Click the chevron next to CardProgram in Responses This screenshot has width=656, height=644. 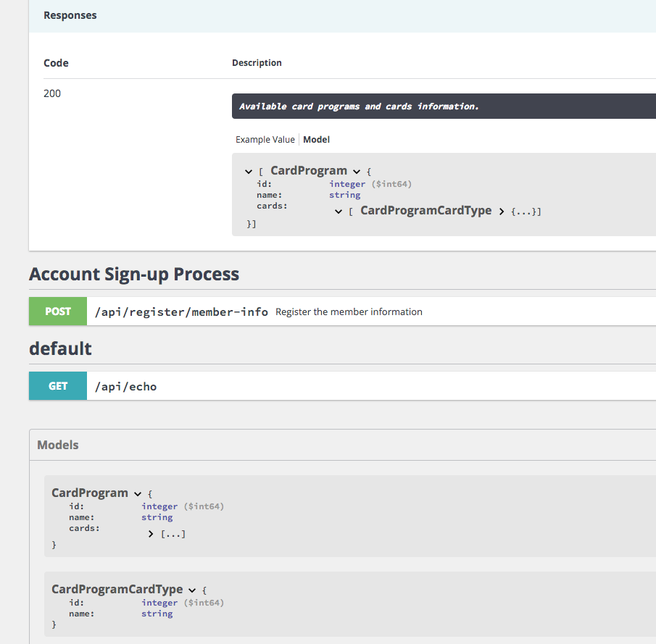tap(357, 170)
